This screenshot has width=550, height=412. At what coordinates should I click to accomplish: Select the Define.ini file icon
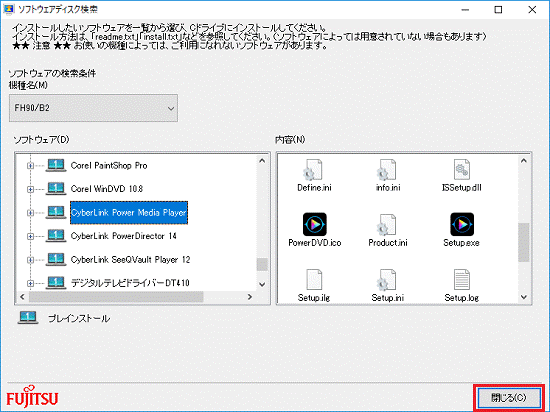click(313, 169)
